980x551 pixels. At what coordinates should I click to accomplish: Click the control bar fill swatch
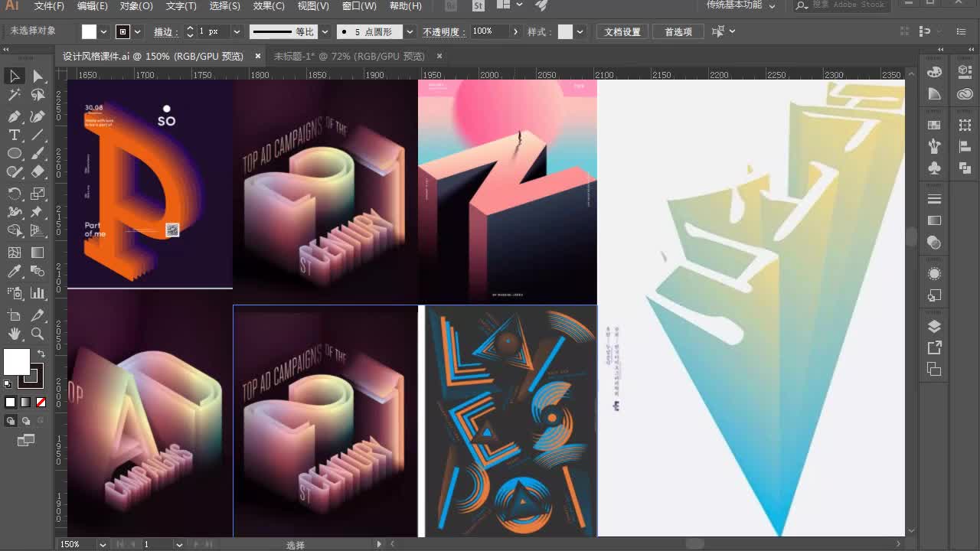click(90, 31)
